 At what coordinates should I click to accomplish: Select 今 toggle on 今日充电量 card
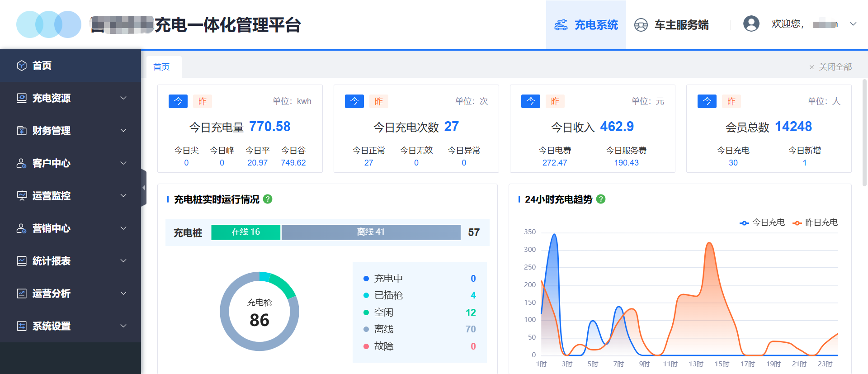(178, 101)
